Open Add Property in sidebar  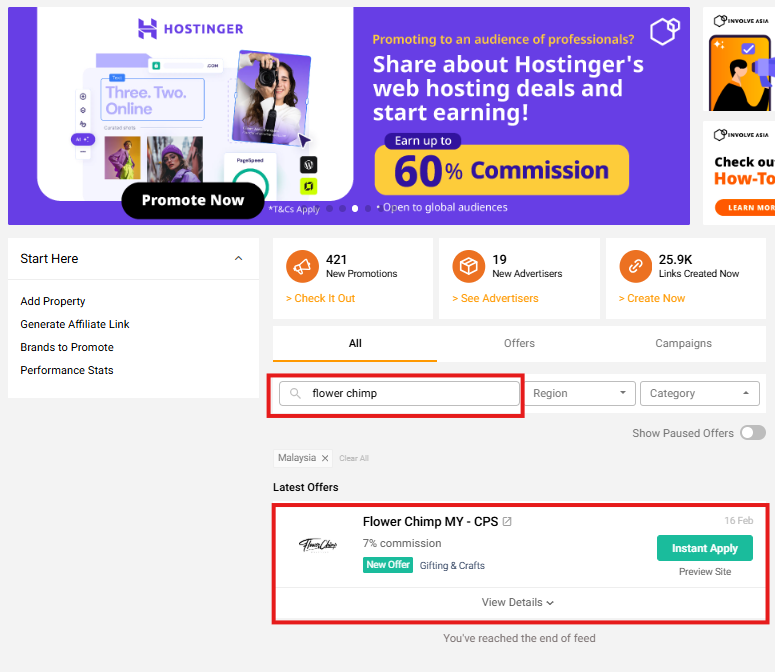[x=53, y=301]
